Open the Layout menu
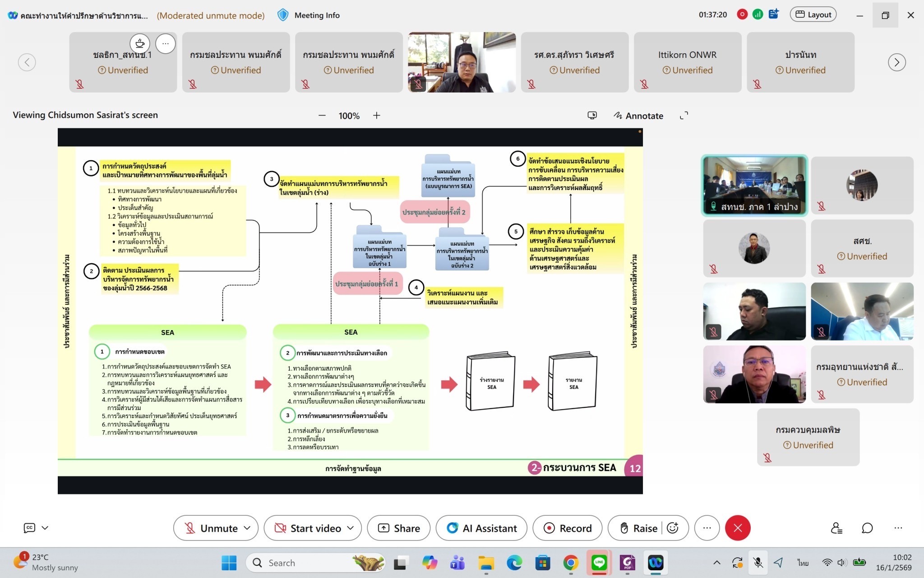This screenshot has width=924, height=578. (x=813, y=14)
